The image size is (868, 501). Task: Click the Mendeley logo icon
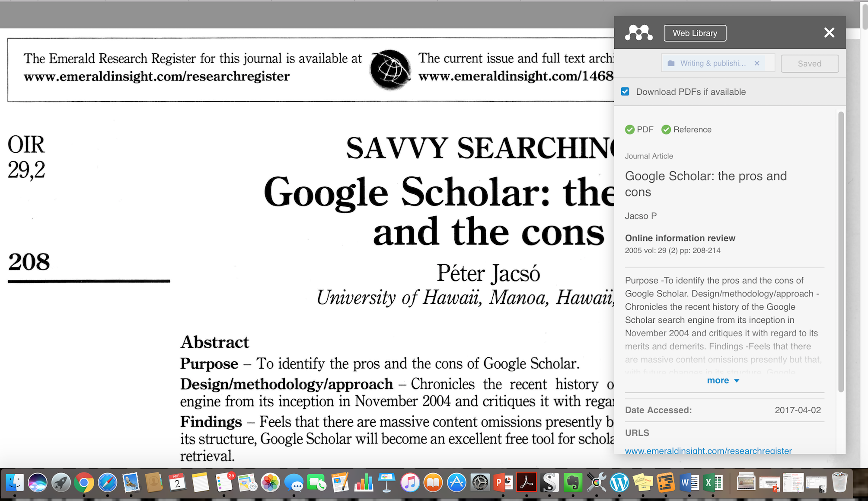point(638,33)
